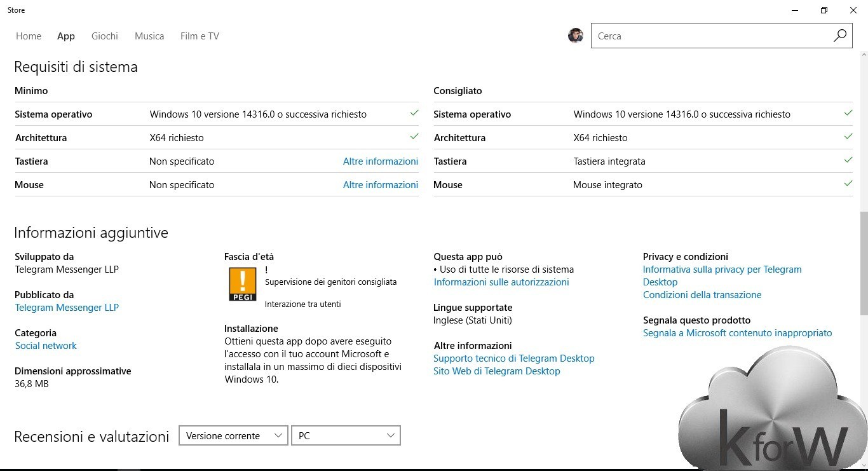The width and height of the screenshot is (868, 471).
Task: Switch to the Giochi tab
Action: click(x=105, y=36)
